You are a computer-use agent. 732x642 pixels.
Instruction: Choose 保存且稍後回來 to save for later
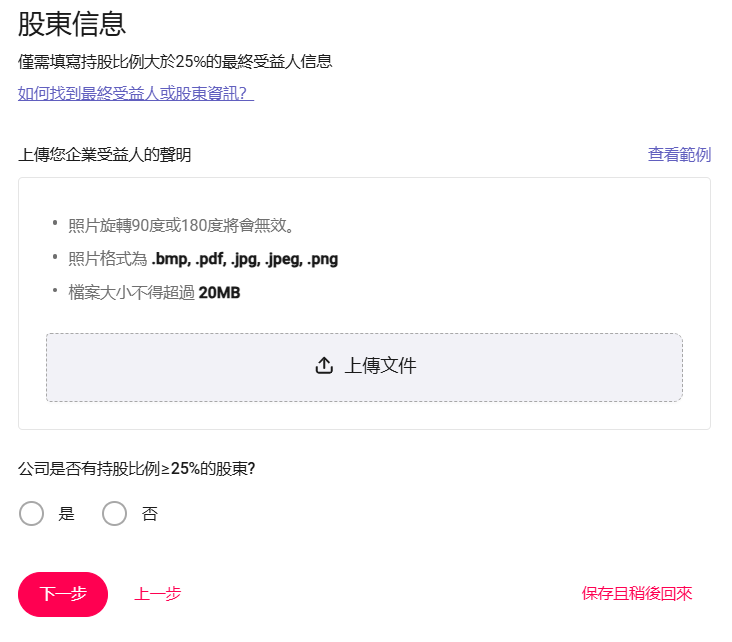click(x=637, y=594)
